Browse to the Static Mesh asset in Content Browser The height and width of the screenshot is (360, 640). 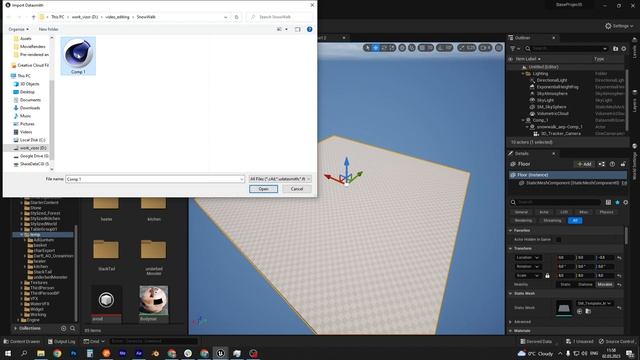tap(588, 311)
